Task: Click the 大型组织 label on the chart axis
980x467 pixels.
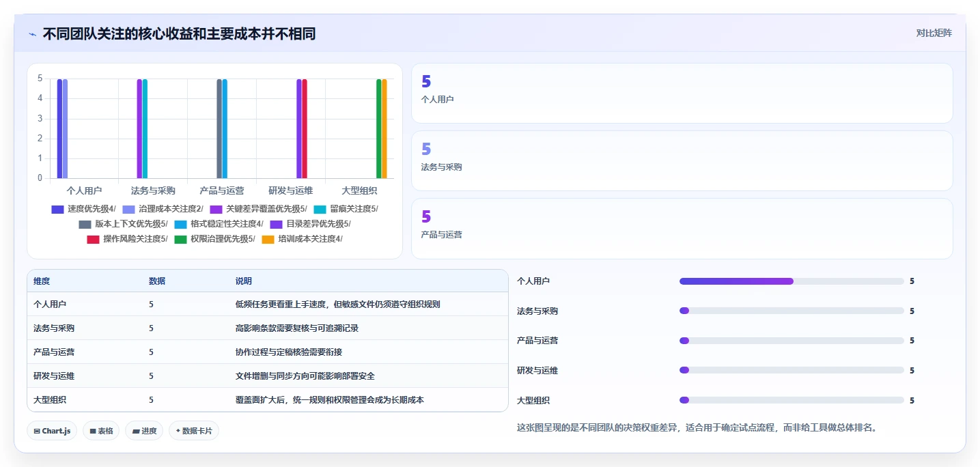Action: coord(360,190)
